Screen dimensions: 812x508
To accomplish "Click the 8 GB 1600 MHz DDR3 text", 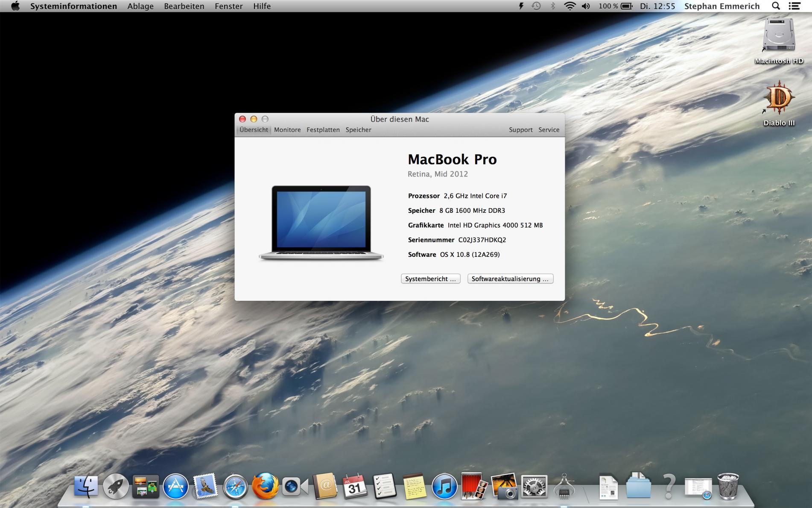I will [x=472, y=210].
